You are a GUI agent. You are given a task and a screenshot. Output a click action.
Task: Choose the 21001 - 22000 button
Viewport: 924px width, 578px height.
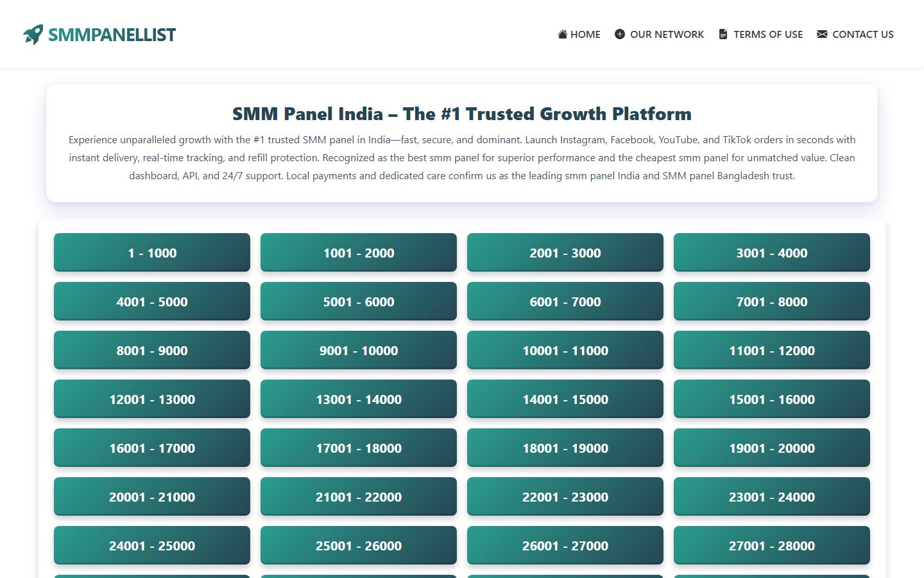359,497
